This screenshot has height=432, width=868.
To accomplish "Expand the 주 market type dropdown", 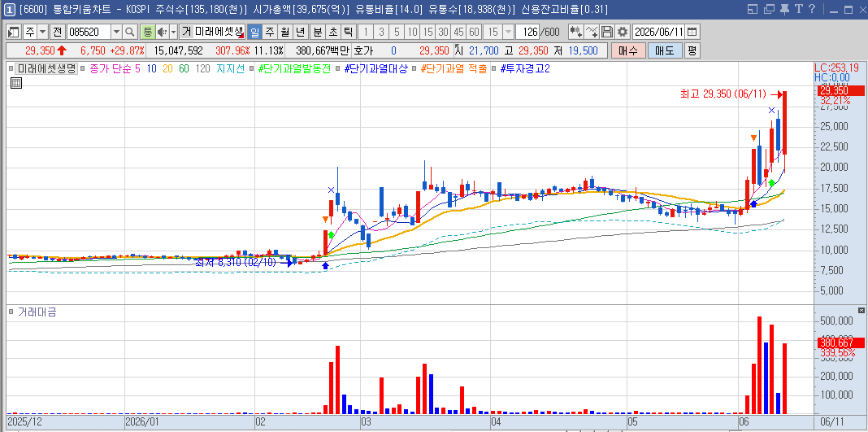I will click(42, 32).
